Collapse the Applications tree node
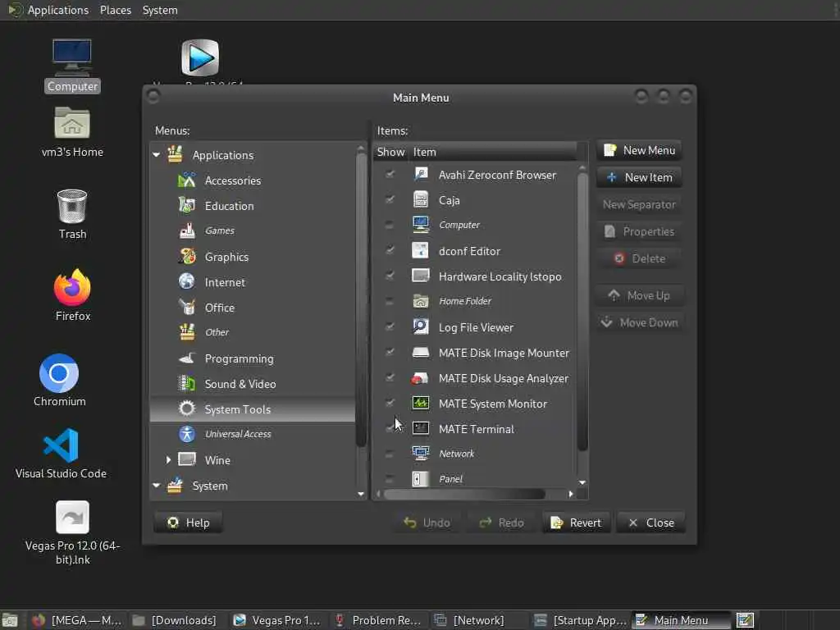 pos(156,155)
